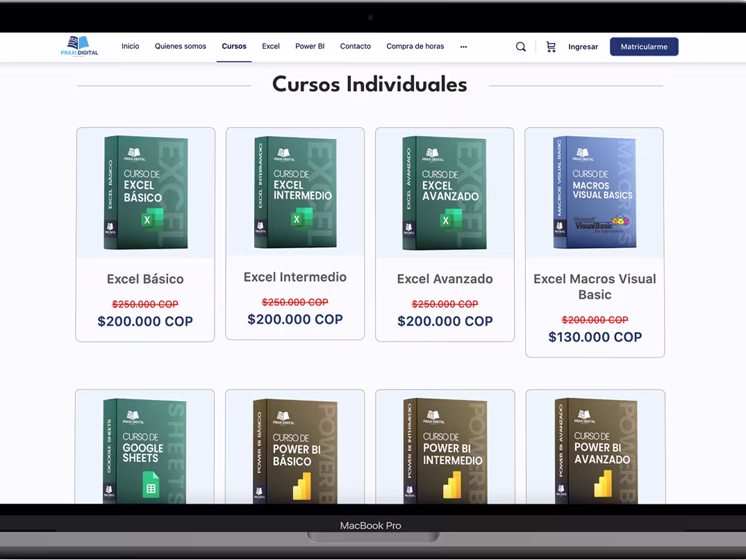Click crossed-out $250.000 COP under Excel Básico

coord(145,304)
